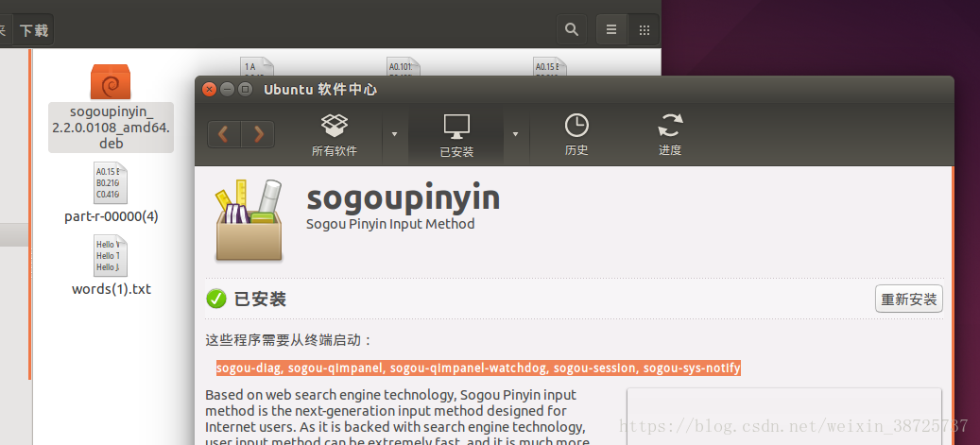Click the Sogou Pinyin description paragraph
This screenshot has height=445, width=980.
tap(396, 419)
